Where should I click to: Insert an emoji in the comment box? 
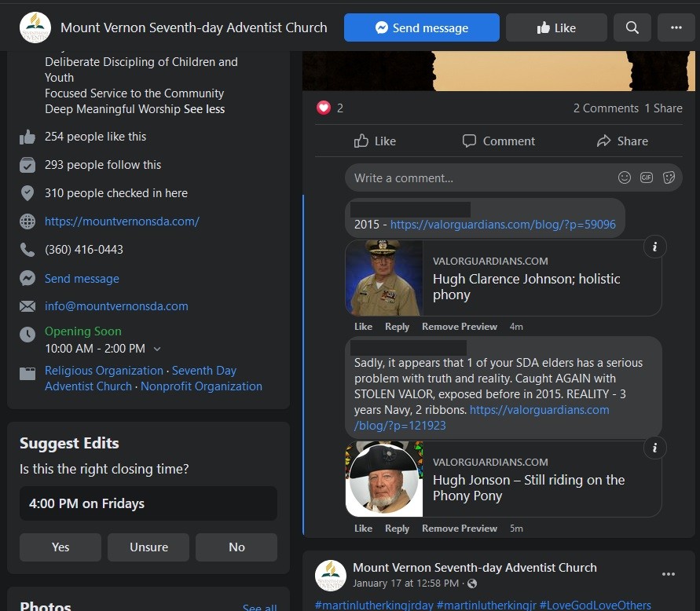(625, 177)
